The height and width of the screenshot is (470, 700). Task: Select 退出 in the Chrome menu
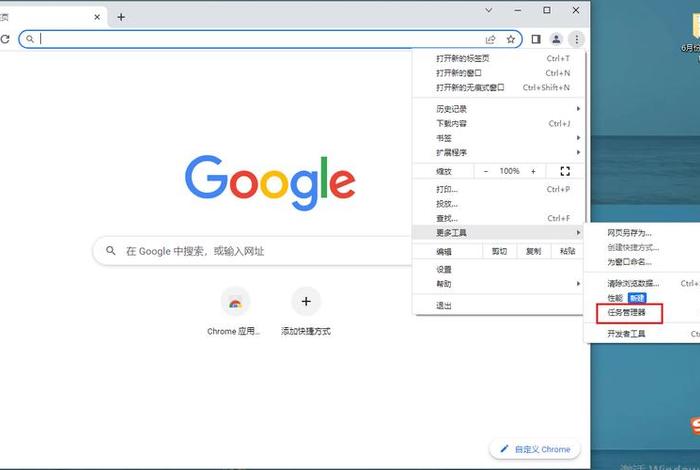498,306
